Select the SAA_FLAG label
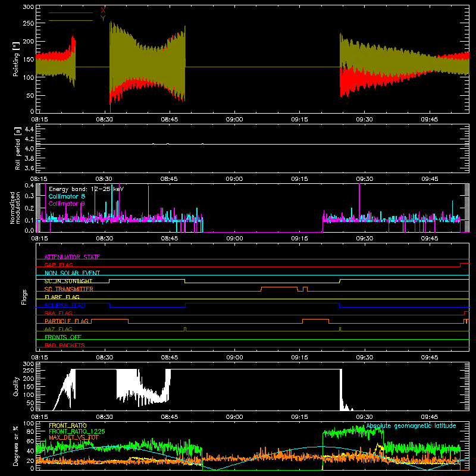 coord(58,313)
